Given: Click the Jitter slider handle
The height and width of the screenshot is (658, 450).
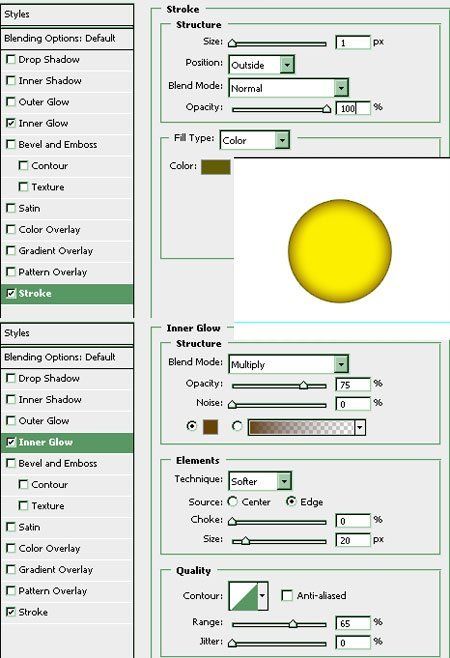Looking at the screenshot, I should (x=232, y=643).
